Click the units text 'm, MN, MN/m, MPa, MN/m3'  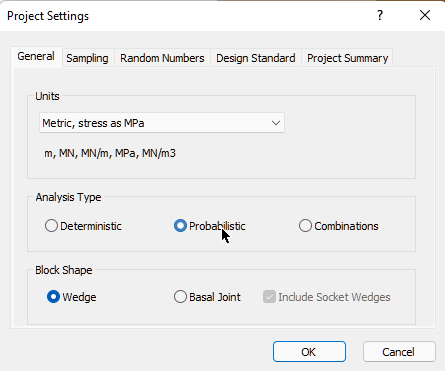pos(110,153)
